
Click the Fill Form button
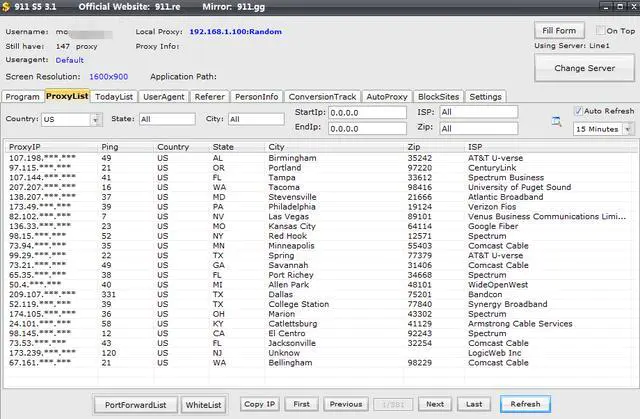558,31
